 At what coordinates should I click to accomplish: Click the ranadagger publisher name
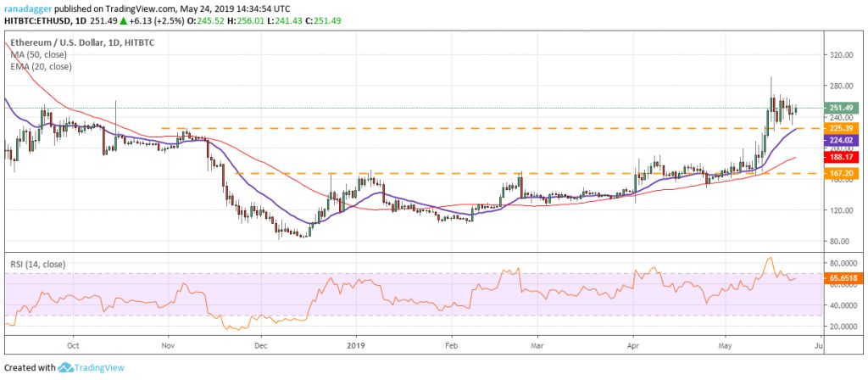28,8
